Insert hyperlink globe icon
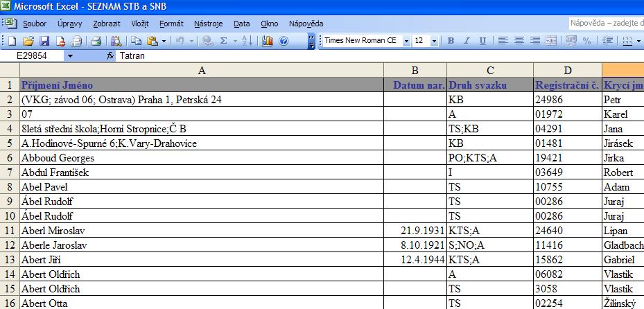 (208, 41)
